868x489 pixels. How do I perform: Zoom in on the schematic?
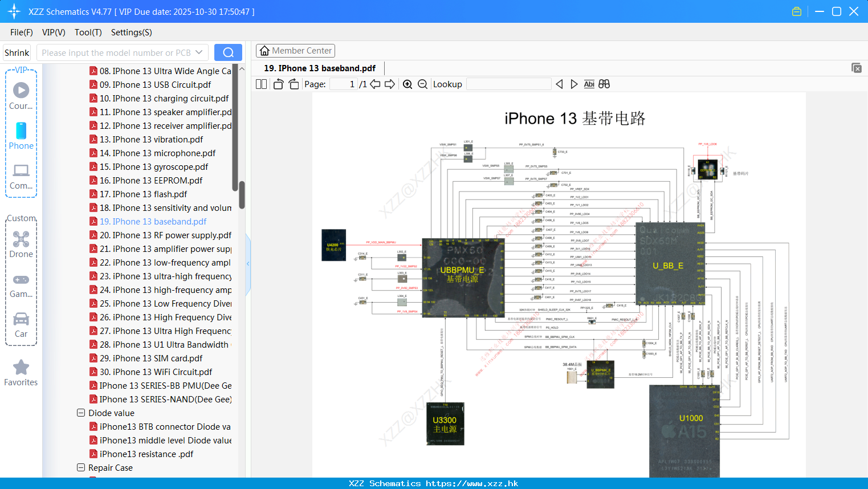coord(407,84)
